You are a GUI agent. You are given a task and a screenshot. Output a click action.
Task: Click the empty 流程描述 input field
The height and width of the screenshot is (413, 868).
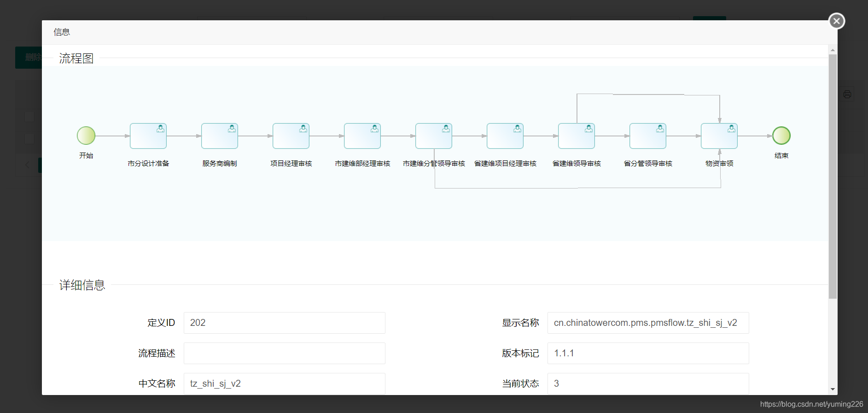click(285, 353)
